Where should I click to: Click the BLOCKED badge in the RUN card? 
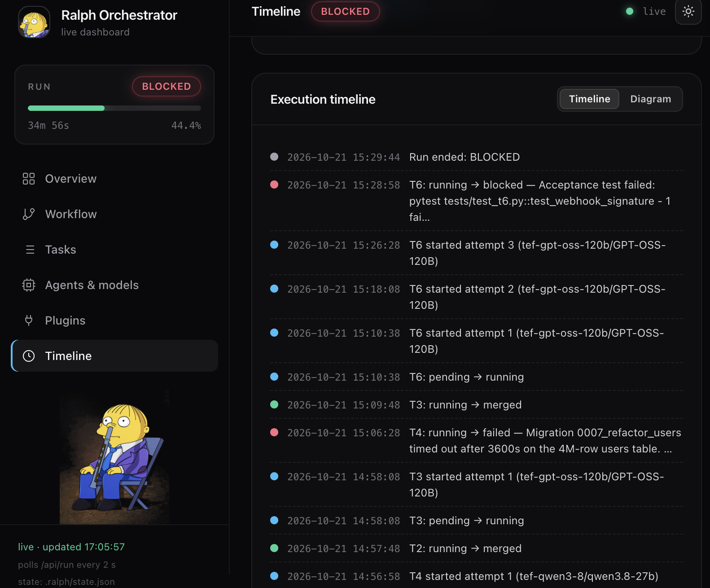(167, 86)
